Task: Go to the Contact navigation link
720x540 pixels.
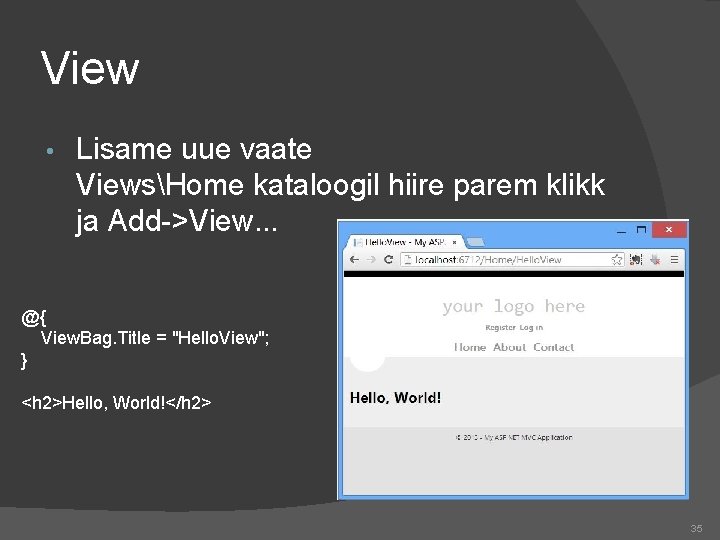Action: click(x=554, y=347)
